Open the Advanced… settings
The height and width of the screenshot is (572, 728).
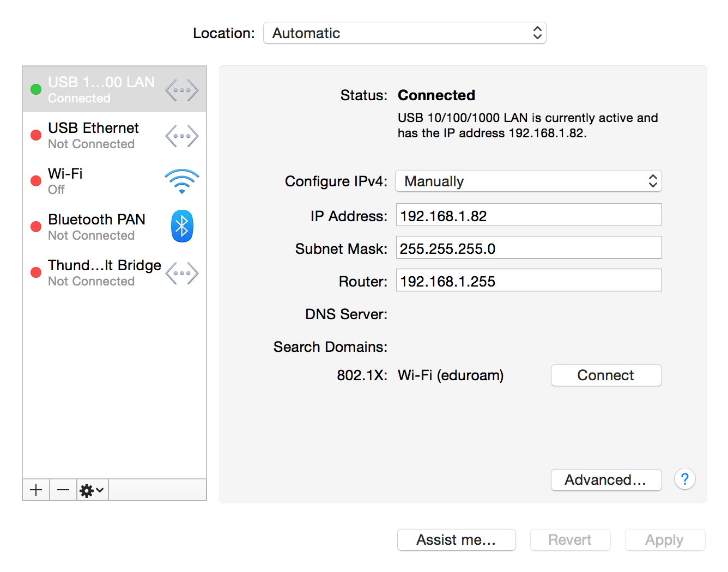pyautogui.click(x=606, y=480)
